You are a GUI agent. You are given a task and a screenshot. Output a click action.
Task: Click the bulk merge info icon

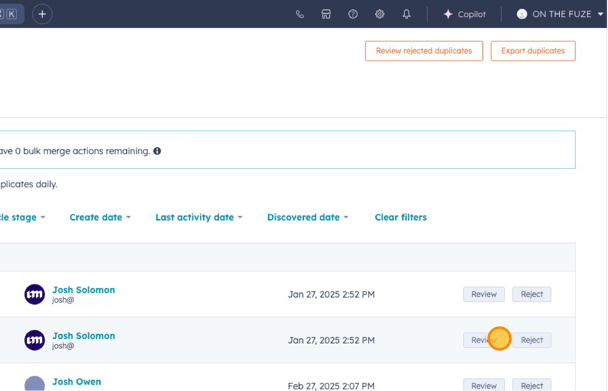click(157, 151)
